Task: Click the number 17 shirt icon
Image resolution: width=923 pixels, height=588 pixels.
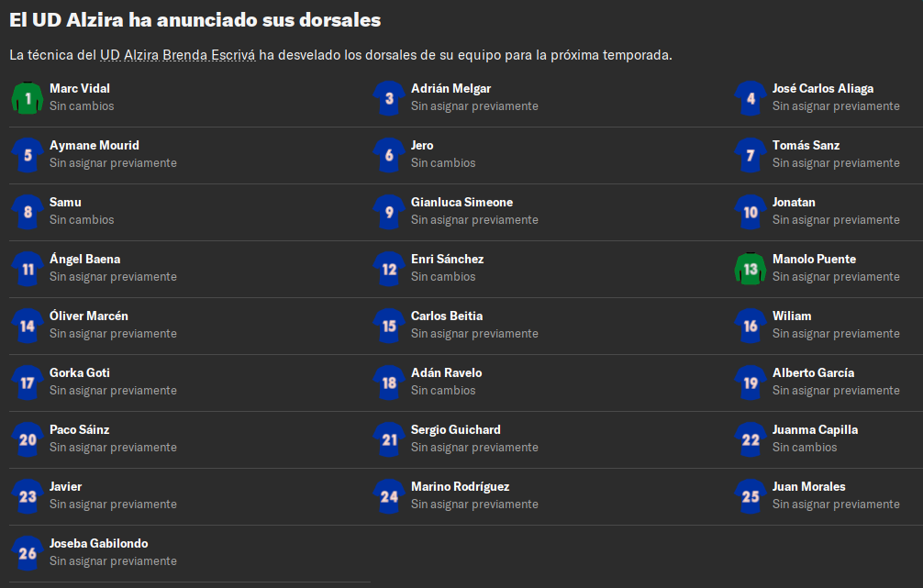Action: (28, 382)
